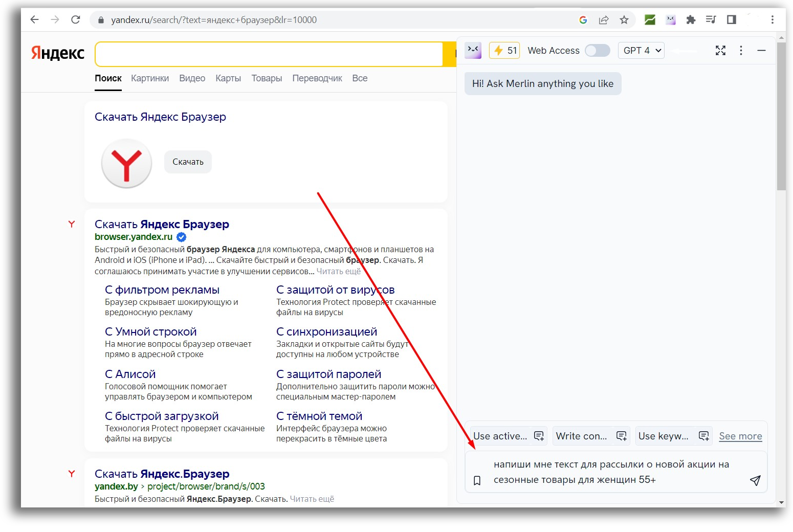
Task: Select the Write con... prompt suggestion
Action: click(x=591, y=436)
